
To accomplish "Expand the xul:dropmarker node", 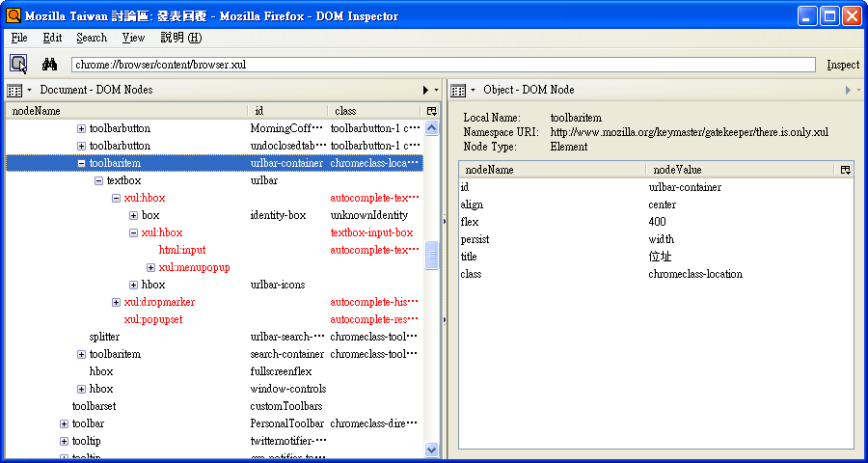I will [x=117, y=303].
